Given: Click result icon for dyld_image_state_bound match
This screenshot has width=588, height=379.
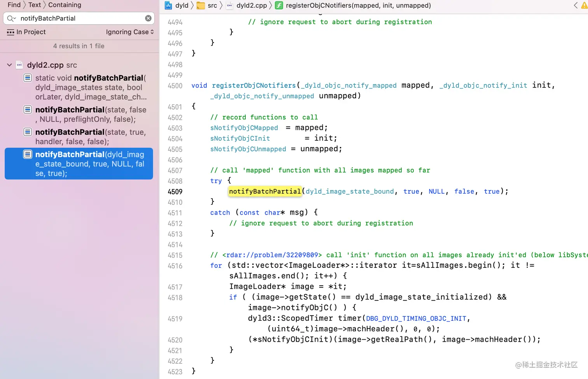Looking at the screenshot, I should tap(28, 154).
